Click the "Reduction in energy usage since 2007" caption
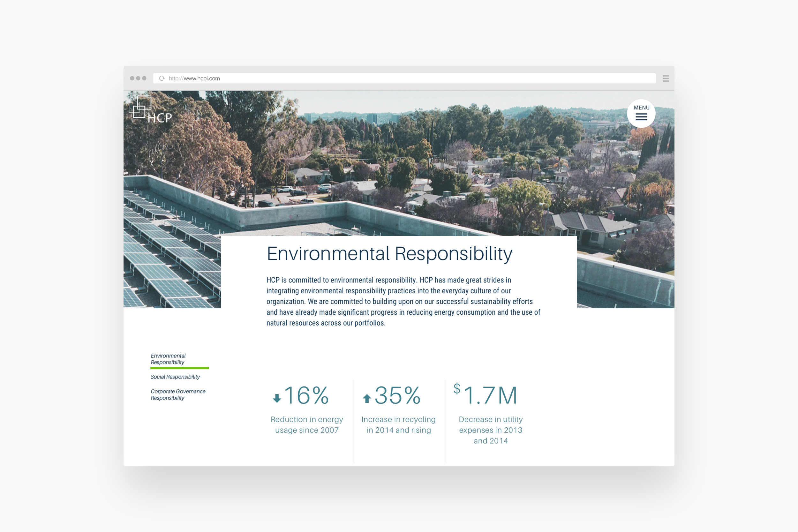 [307, 425]
